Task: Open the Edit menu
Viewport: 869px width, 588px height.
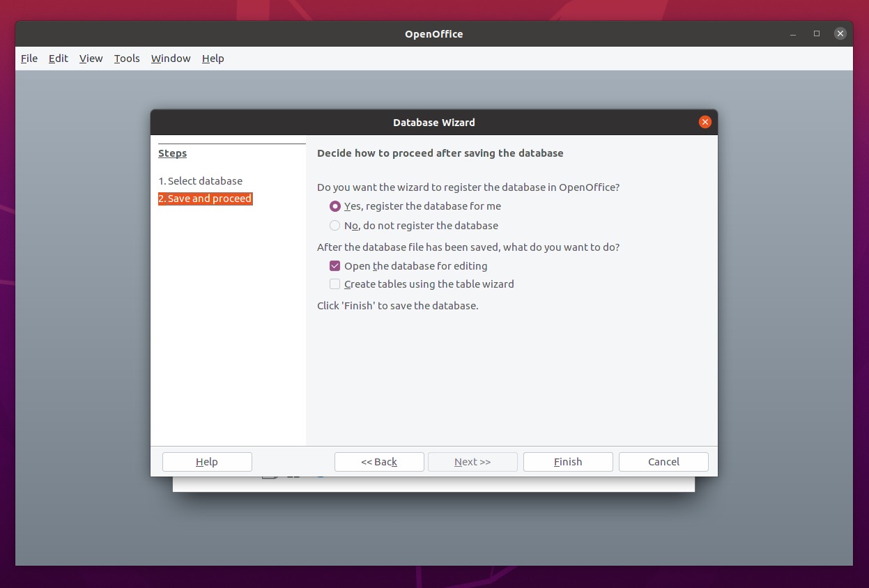Action: coord(59,59)
